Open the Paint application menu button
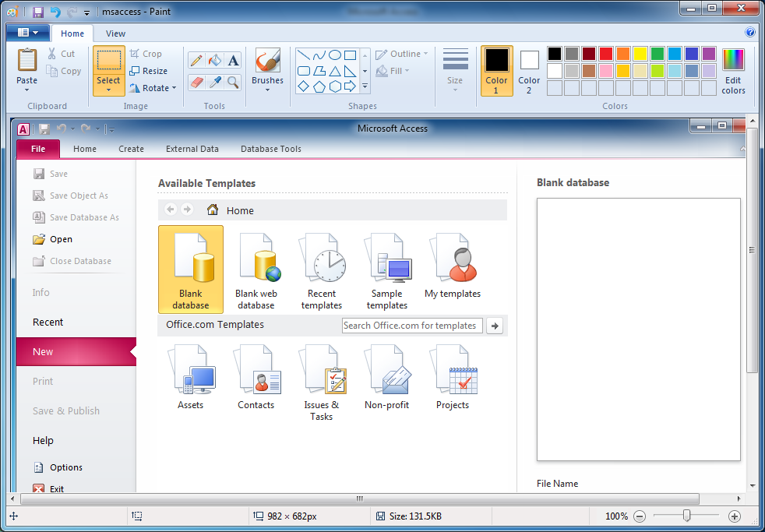 (27, 33)
